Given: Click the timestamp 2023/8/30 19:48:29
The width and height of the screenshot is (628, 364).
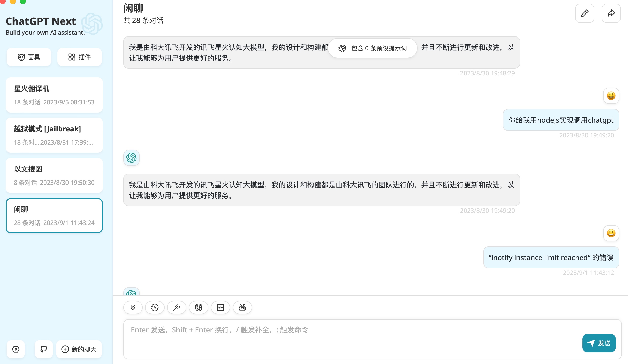Looking at the screenshot, I should (487, 73).
